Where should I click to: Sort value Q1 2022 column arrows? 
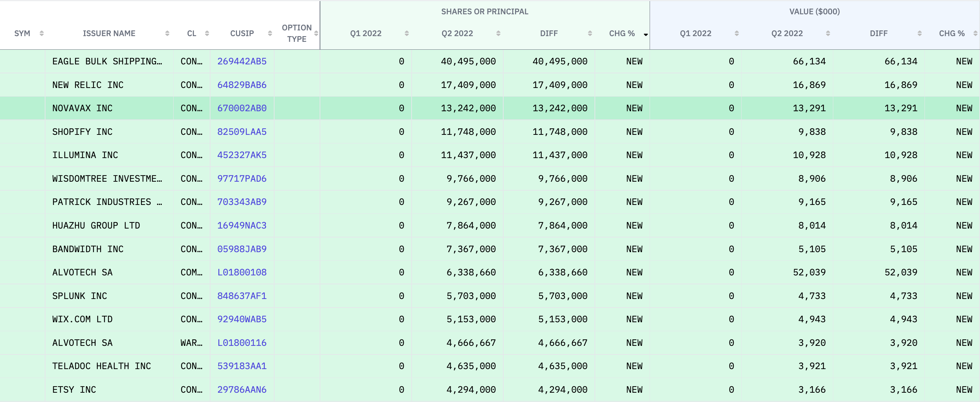[x=737, y=34]
